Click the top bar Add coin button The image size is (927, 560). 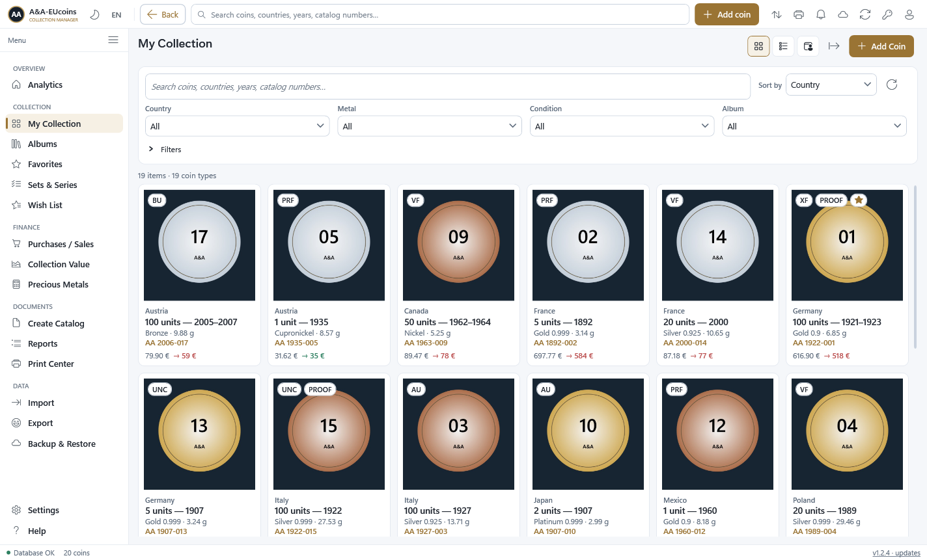pyautogui.click(x=726, y=14)
